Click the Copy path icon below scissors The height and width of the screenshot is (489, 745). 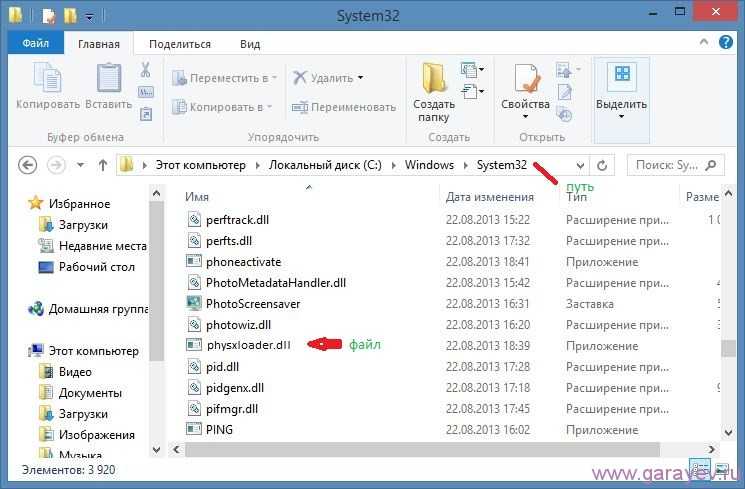145,92
